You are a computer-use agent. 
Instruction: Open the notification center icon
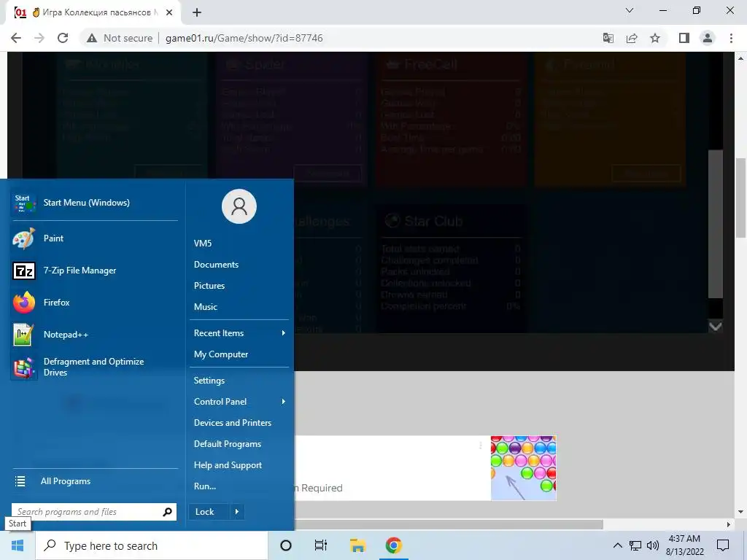tap(723, 545)
